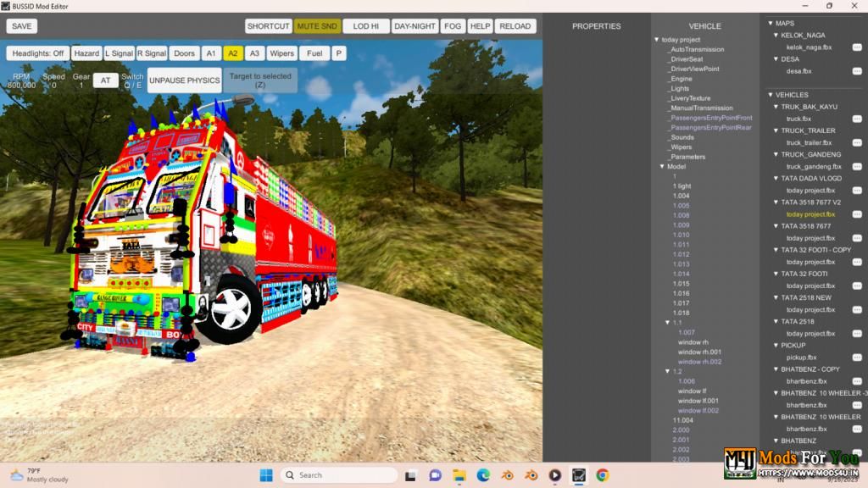The height and width of the screenshot is (488, 868).
Task: Open SHORTCUT list
Action: tap(269, 26)
